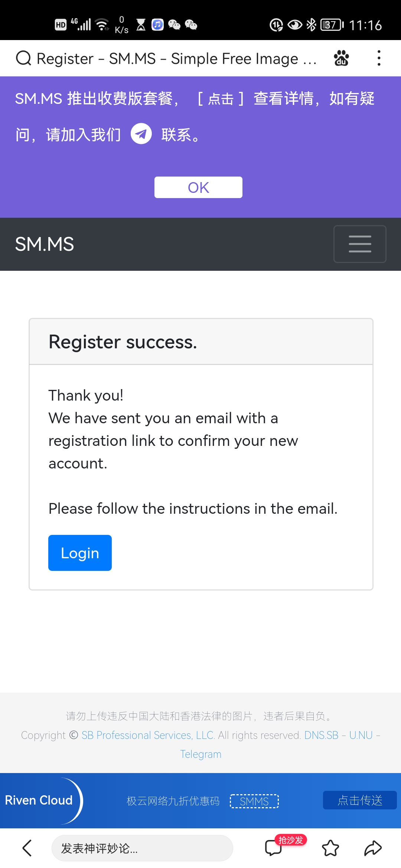401x868 pixels.
Task: Tap the search magnifier icon
Action: [x=24, y=58]
